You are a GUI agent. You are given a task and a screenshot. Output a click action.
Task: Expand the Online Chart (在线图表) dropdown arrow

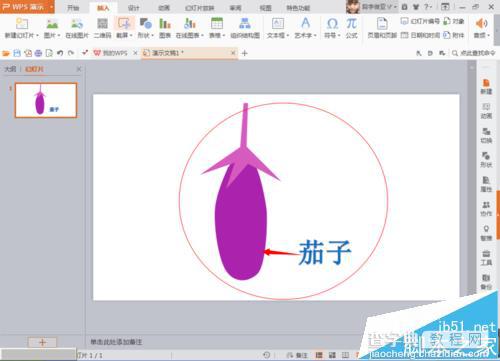pos(202,35)
